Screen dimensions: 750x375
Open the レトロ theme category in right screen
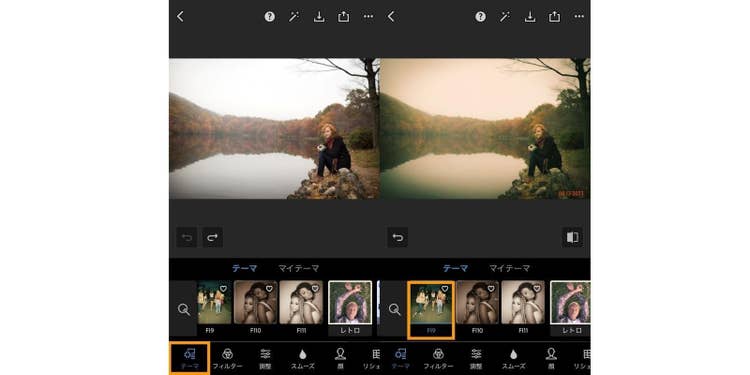coord(570,308)
